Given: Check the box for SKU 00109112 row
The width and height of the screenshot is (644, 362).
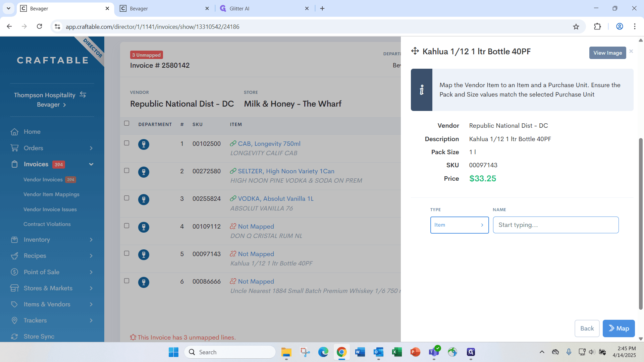Looking at the screenshot, I should pyautogui.click(x=126, y=226).
